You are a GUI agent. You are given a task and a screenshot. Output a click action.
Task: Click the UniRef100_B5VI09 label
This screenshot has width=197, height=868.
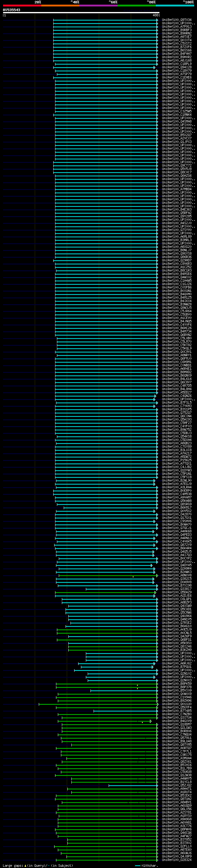pyautogui.click(x=177, y=691)
